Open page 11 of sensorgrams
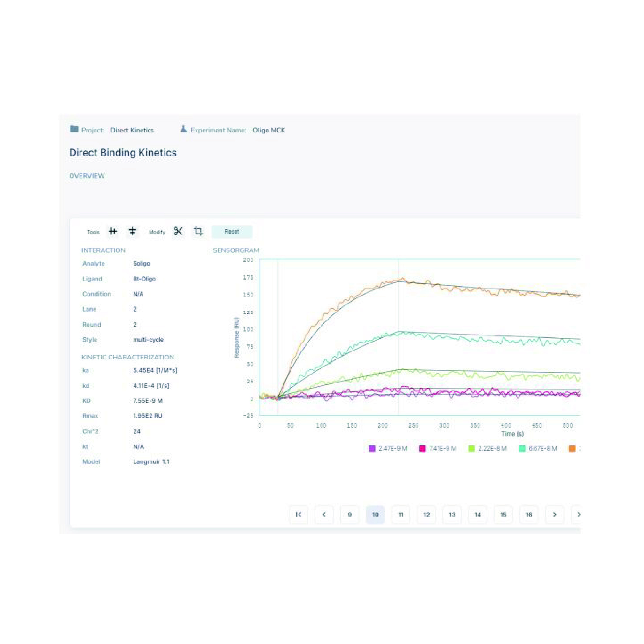This screenshot has width=644, height=644. (401, 515)
